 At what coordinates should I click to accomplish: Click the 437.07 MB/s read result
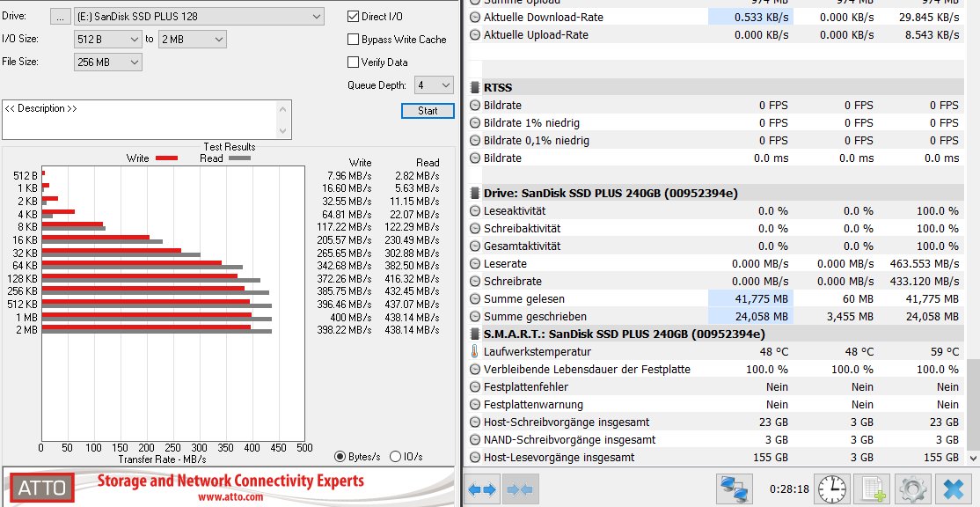tap(411, 305)
